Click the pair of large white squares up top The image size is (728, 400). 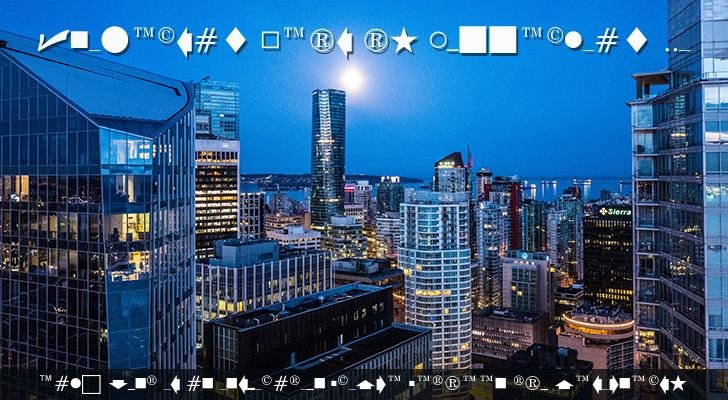(488, 41)
